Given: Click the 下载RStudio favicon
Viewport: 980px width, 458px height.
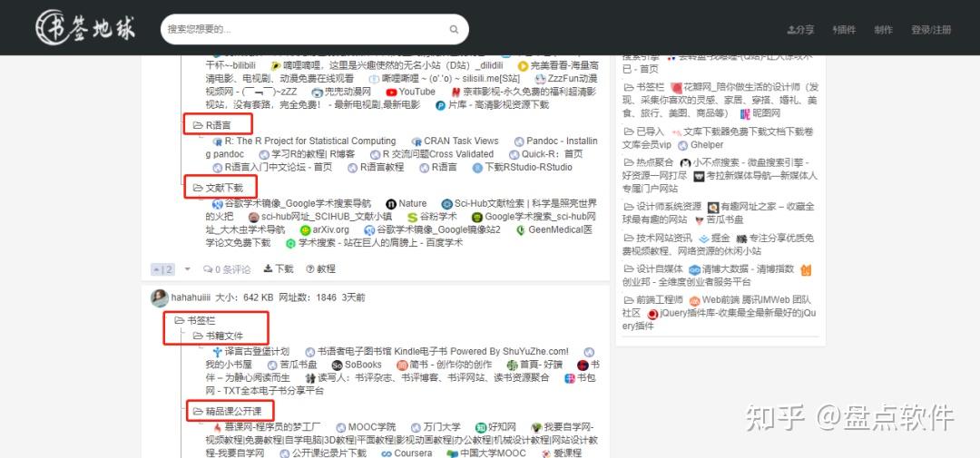Looking at the screenshot, I should pyautogui.click(x=477, y=168).
